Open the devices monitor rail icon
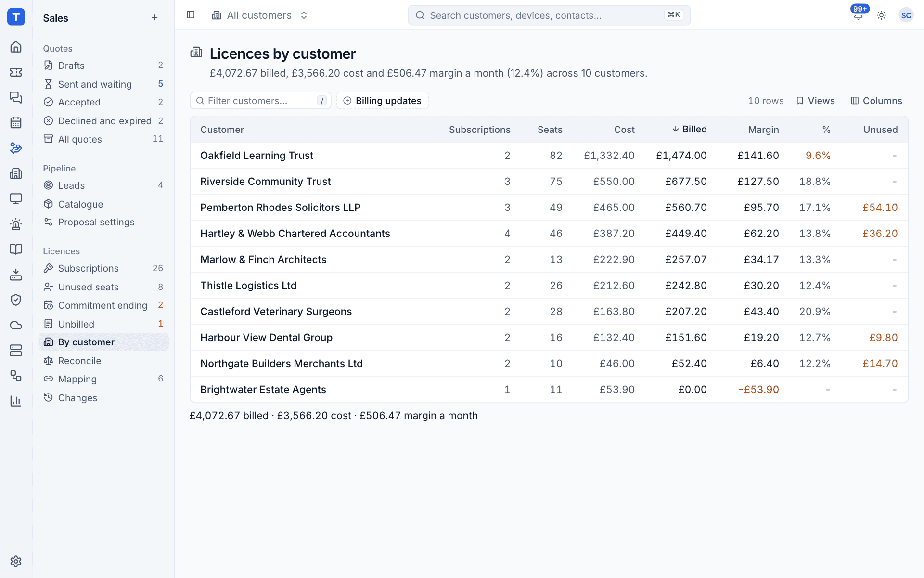924x578 pixels. click(x=16, y=198)
